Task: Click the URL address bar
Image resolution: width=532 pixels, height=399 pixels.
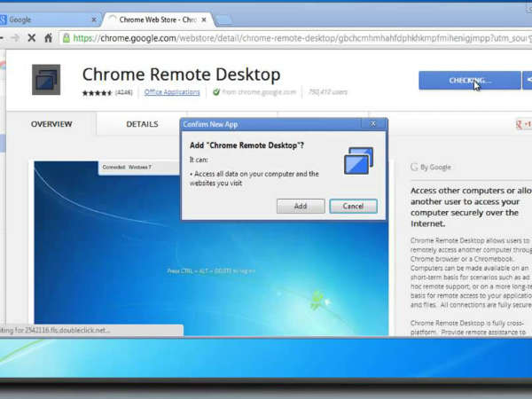Action: coord(293,38)
